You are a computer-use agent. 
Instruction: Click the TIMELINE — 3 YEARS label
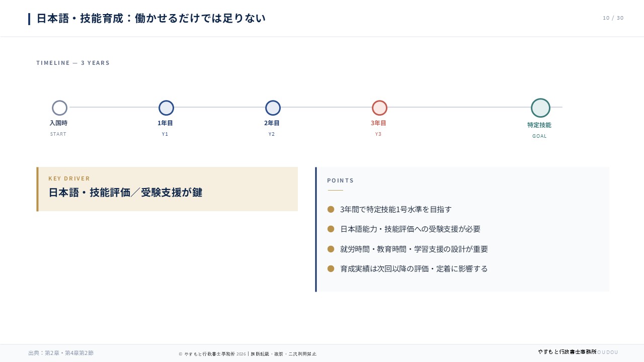[73, 63]
